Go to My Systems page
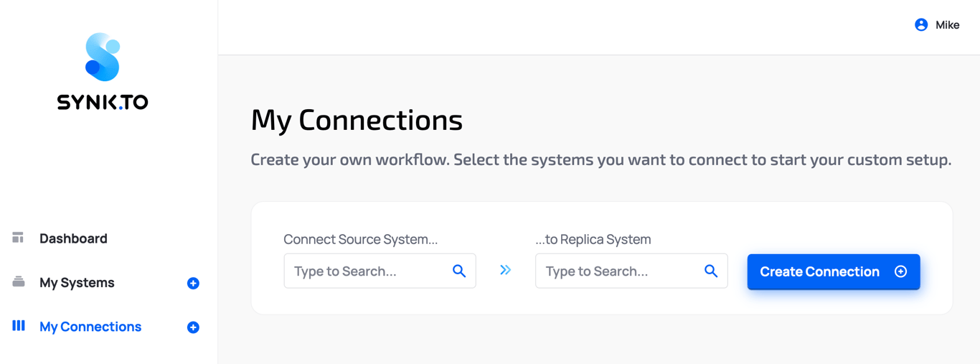Image resolution: width=980 pixels, height=364 pixels. point(77,283)
